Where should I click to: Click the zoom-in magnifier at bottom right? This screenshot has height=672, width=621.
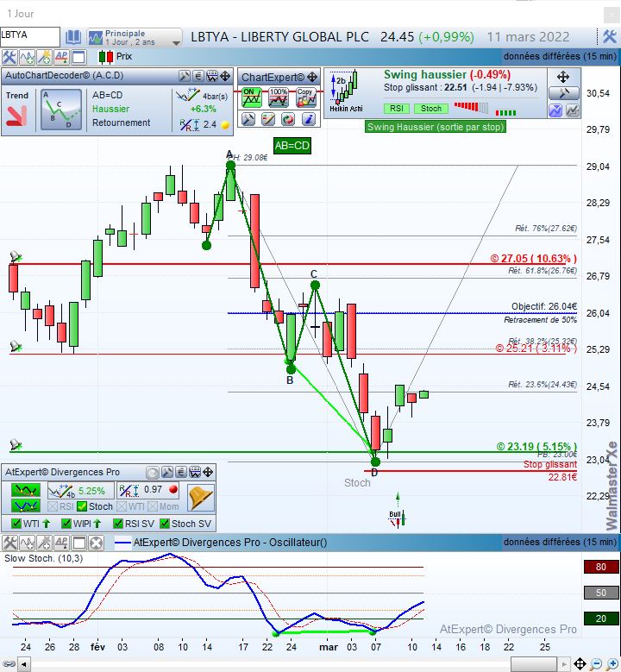pos(612,665)
